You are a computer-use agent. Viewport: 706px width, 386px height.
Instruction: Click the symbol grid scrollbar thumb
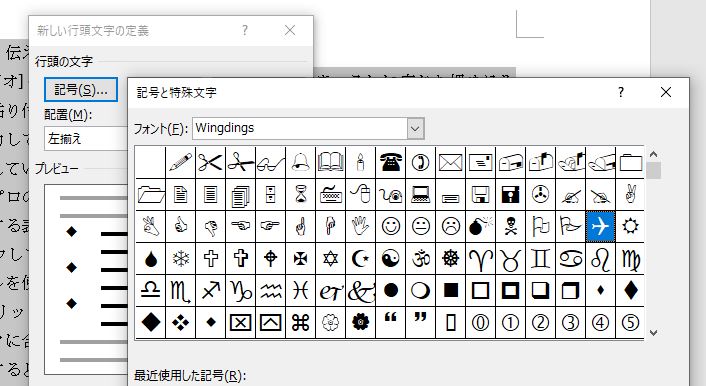coord(654,171)
